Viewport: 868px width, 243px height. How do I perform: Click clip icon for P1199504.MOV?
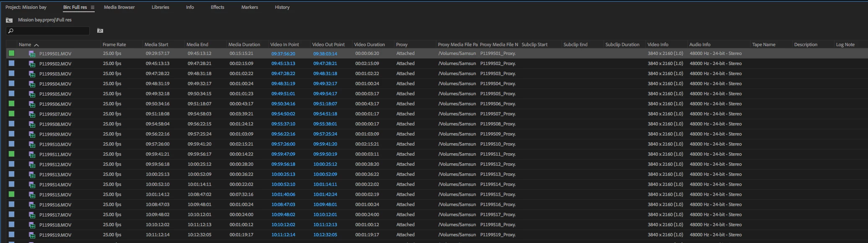tap(32, 84)
